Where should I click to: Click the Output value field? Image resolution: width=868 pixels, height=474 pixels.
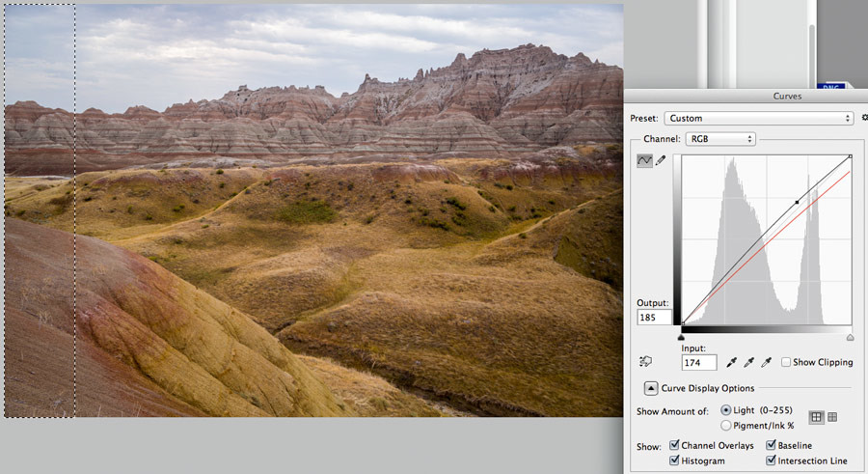[x=654, y=317]
